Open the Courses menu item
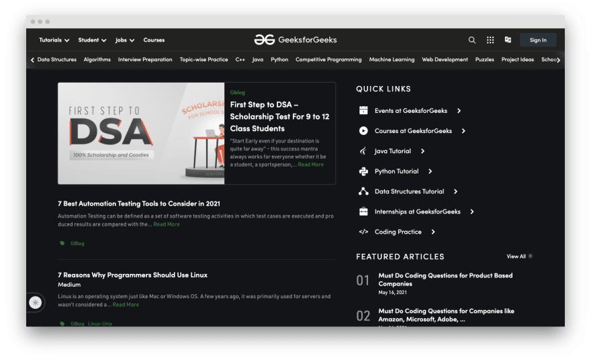The width and height of the screenshot is (591, 364). point(154,40)
